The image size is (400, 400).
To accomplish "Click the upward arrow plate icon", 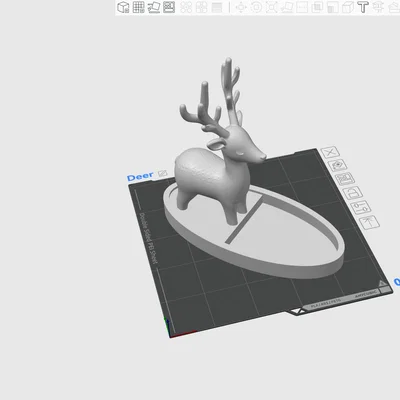I will [370, 222].
